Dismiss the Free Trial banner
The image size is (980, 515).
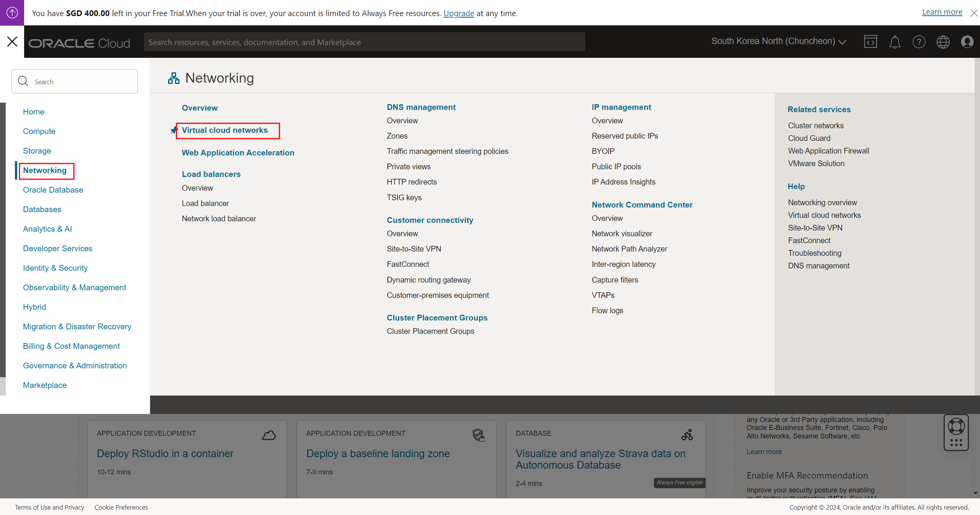pyautogui.click(x=974, y=13)
